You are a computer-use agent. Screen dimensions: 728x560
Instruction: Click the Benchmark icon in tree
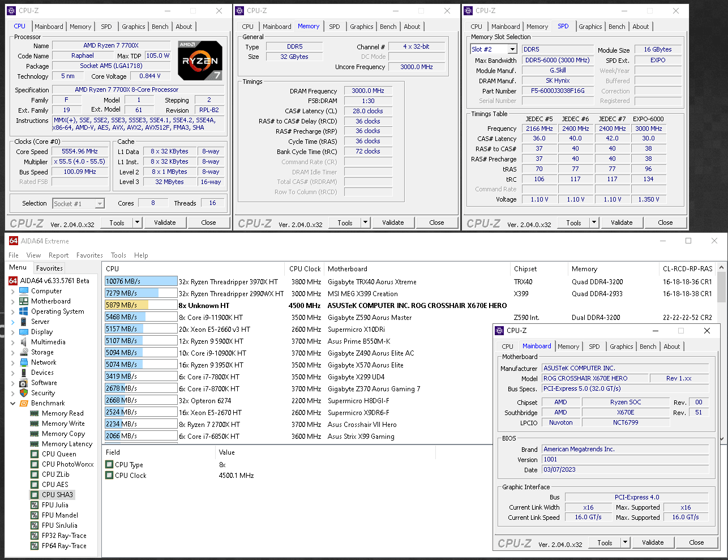pos(24,403)
